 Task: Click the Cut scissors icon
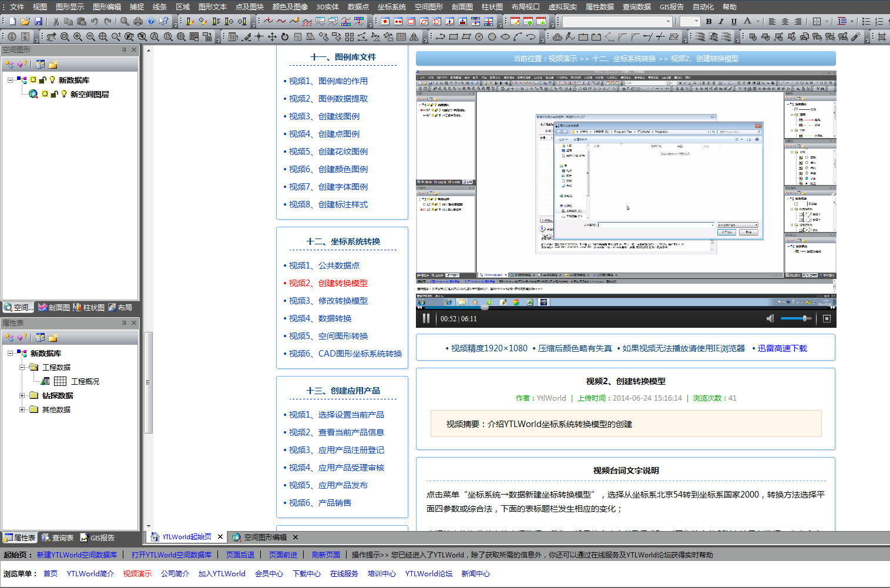[56, 21]
